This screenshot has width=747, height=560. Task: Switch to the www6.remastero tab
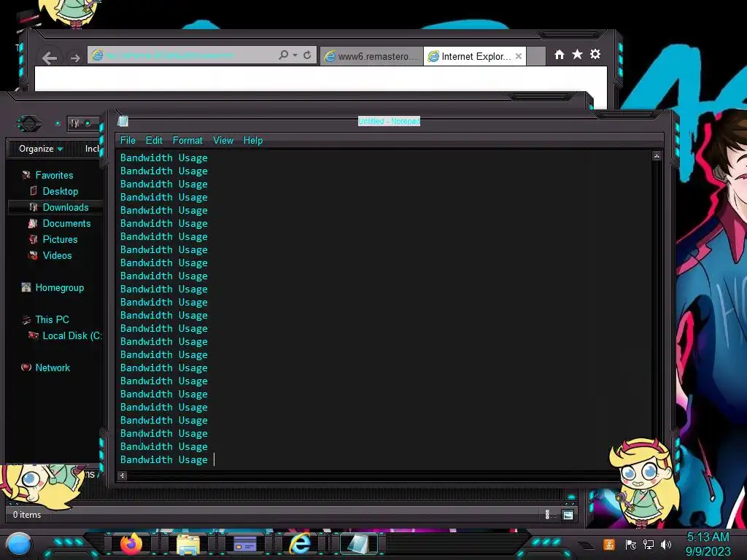371,56
